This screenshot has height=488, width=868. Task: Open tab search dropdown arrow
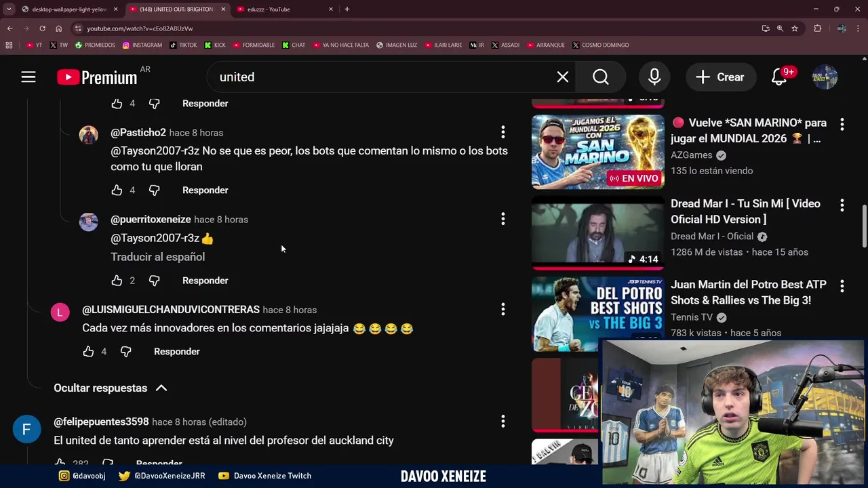9,9
